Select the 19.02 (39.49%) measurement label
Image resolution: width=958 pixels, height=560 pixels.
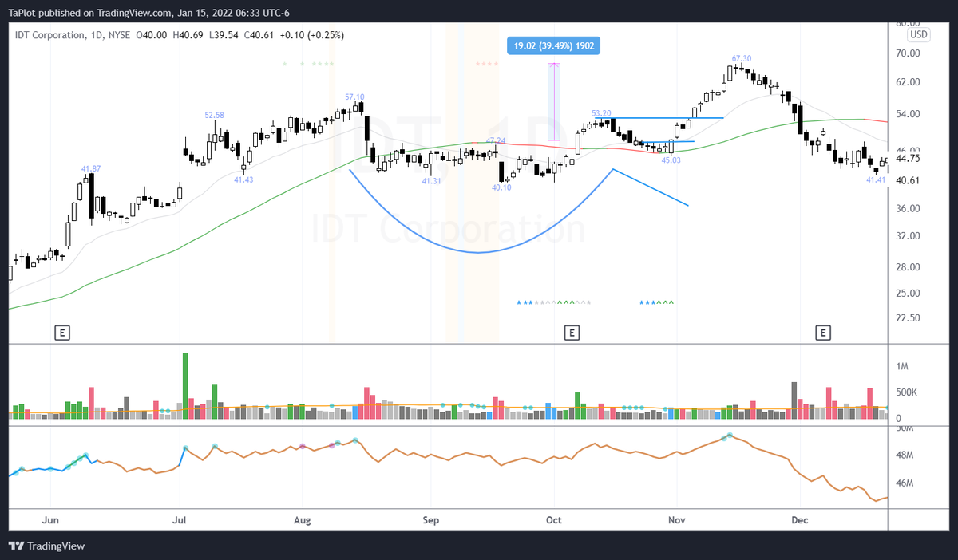[x=554, y=46]
